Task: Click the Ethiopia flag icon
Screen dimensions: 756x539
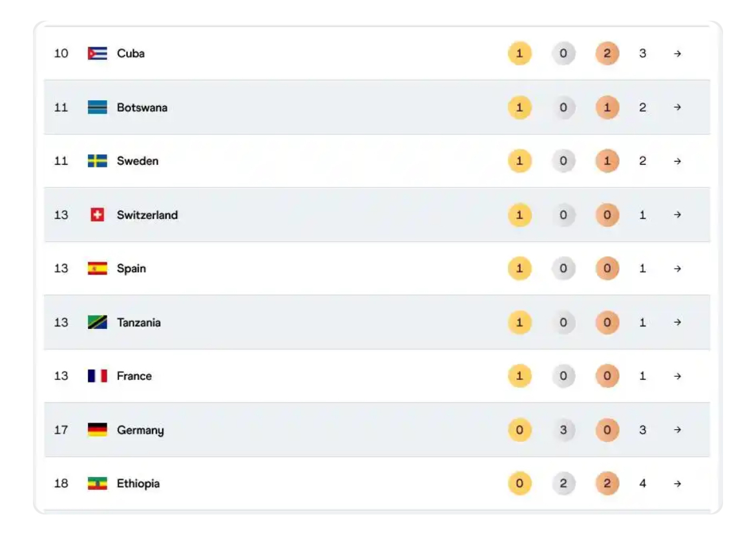Action: tap(98, 483)
